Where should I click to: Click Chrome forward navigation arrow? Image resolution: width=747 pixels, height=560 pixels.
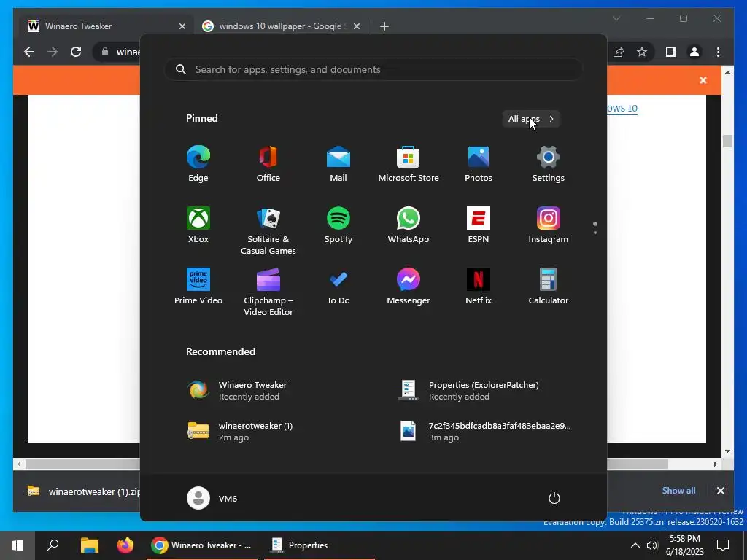[x=53, y=52]
